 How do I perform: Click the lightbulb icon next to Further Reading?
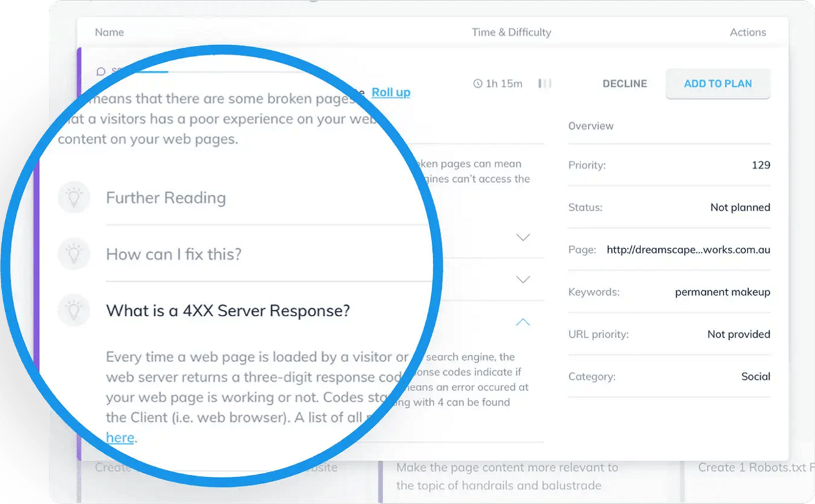(74, 197)
